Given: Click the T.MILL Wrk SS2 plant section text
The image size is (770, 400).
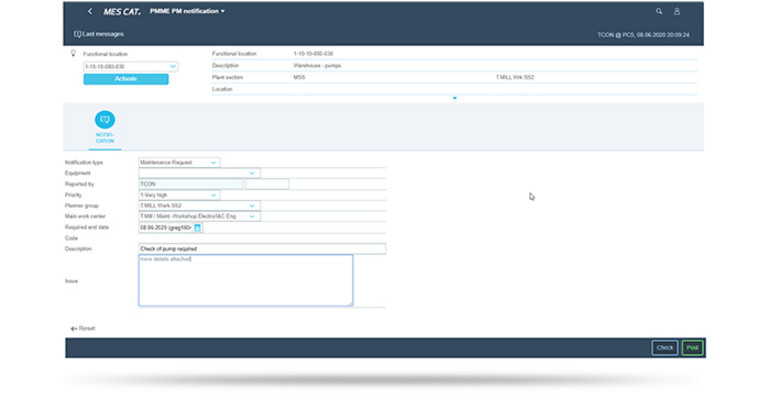Looking at the screenshot, I should pyautogui.click(x=515, y=77).
